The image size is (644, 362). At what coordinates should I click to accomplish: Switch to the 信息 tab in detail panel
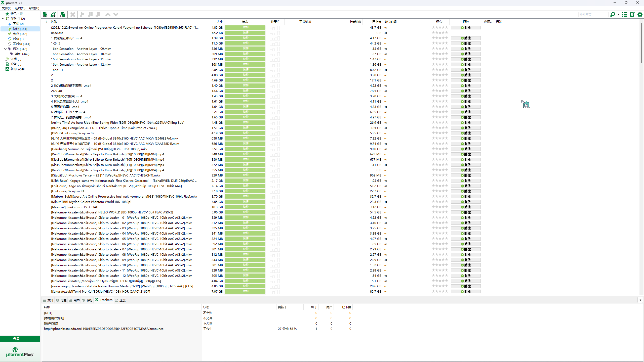[x=61, y=300]
